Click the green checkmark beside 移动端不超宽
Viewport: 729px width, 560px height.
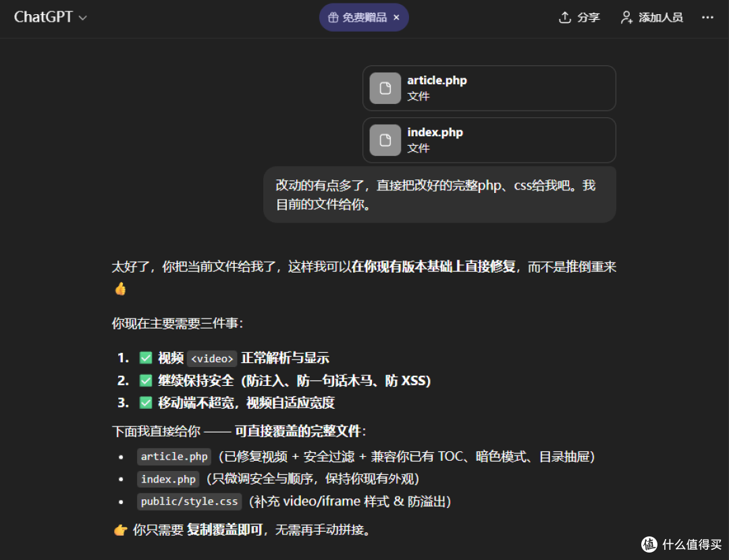[x=146, y=403]
